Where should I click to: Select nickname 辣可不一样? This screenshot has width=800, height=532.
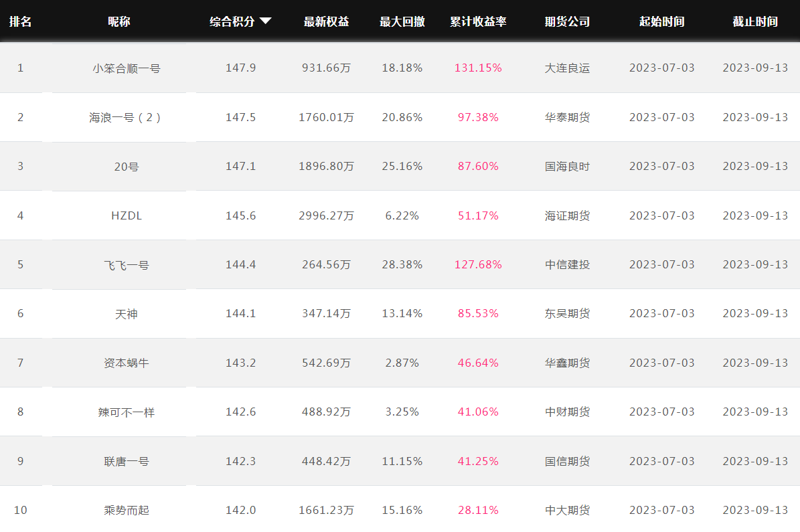127,412
